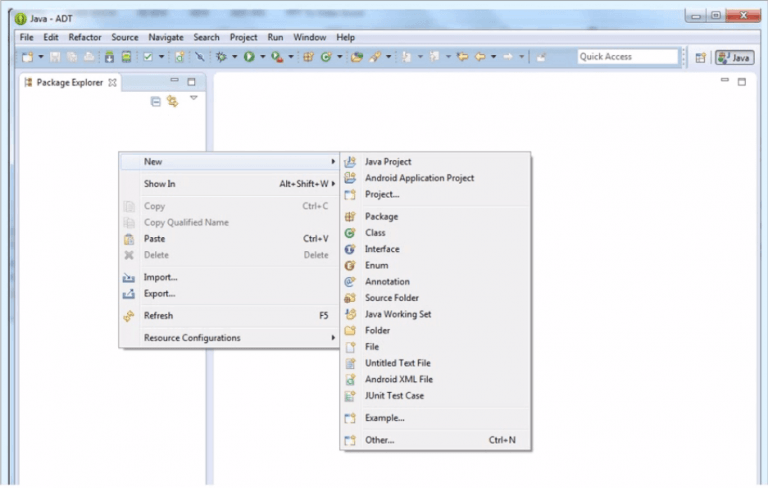Image resolution: width=768 pixels, height=488 pixels.
Task: Click the green Run button in toolbar
Action: click(248, 57)
